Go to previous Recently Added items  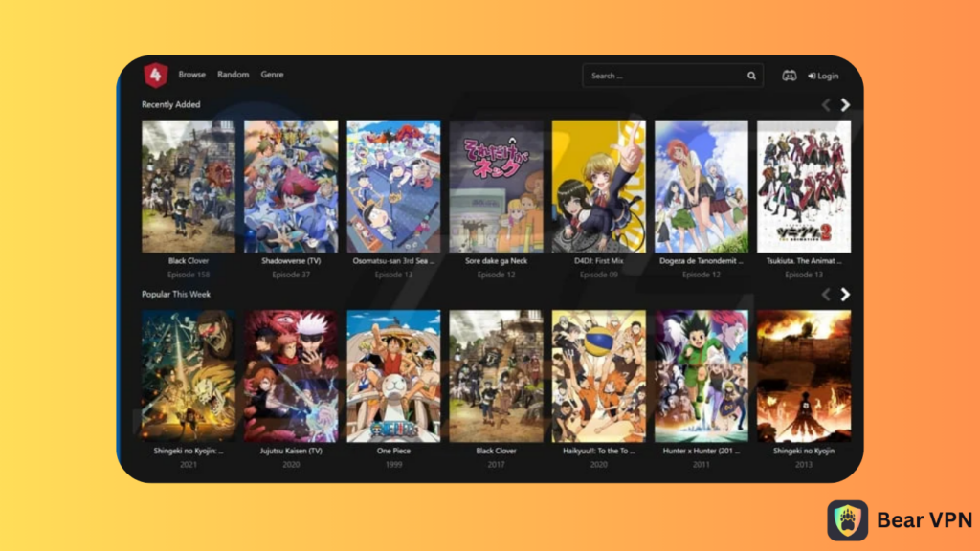(826, 105)
